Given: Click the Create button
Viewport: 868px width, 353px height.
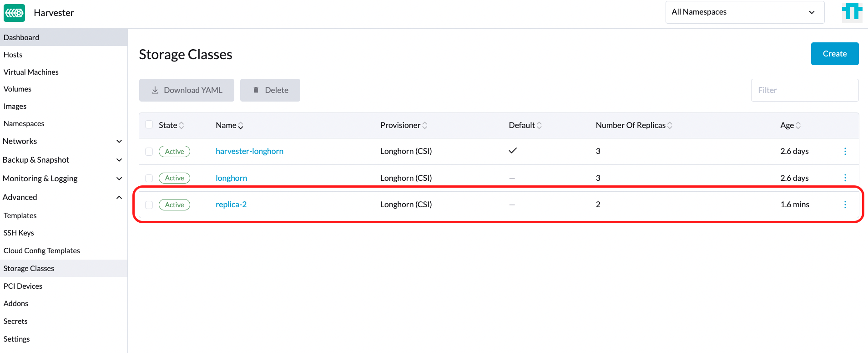Looking at the screenshot, I should (x=834, y=54).
